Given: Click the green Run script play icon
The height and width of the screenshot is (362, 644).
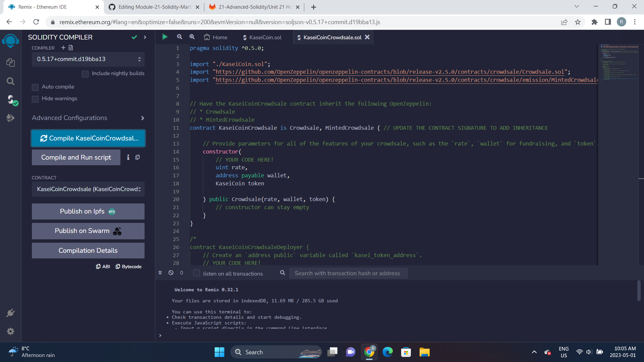Looking at the screenshot, I should 165,37.
